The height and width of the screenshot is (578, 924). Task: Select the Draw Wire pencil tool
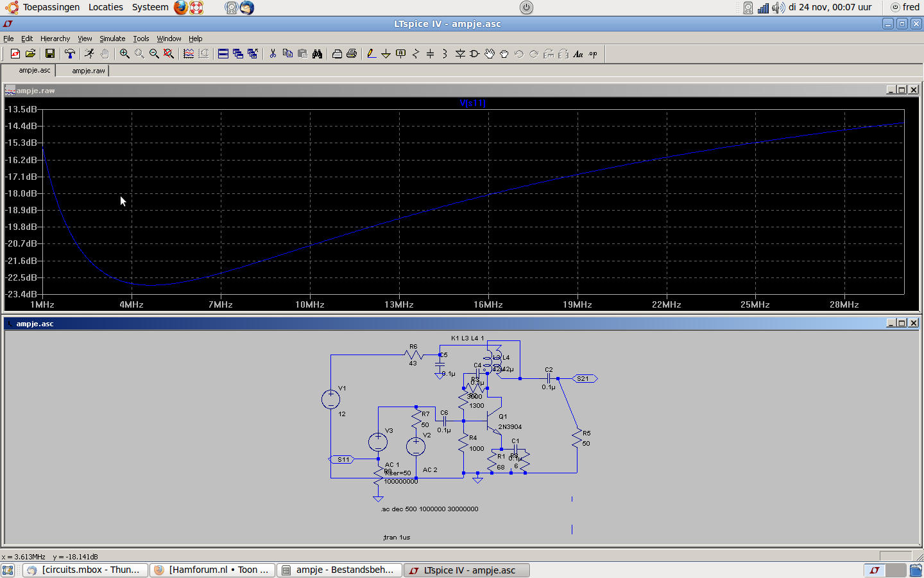pos(371,54)
